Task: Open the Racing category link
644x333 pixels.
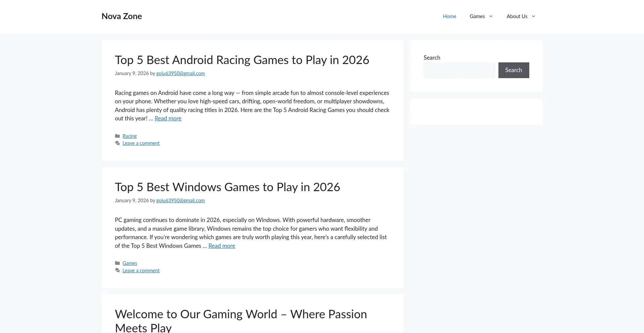Action: click(x=129, y=136)
